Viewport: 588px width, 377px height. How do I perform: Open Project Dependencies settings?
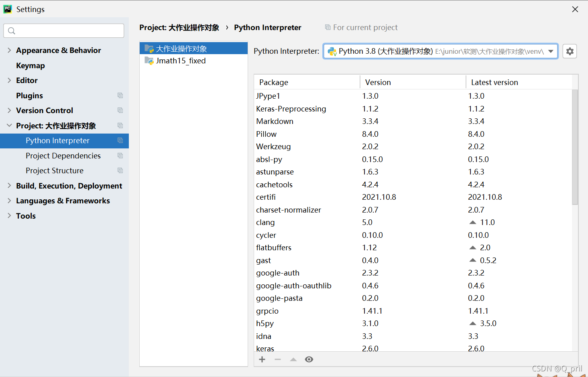63,156
